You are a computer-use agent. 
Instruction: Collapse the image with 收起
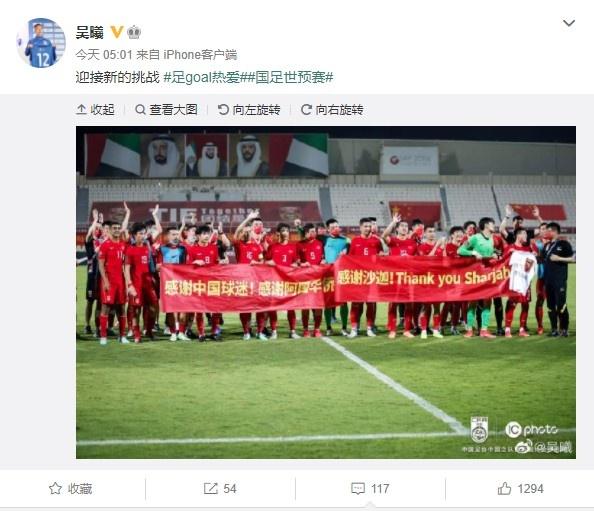[95, 110]
